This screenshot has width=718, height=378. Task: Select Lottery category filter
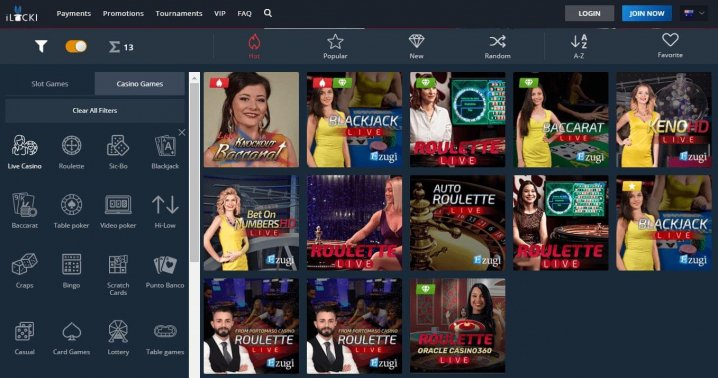click(x=118, y=338)
